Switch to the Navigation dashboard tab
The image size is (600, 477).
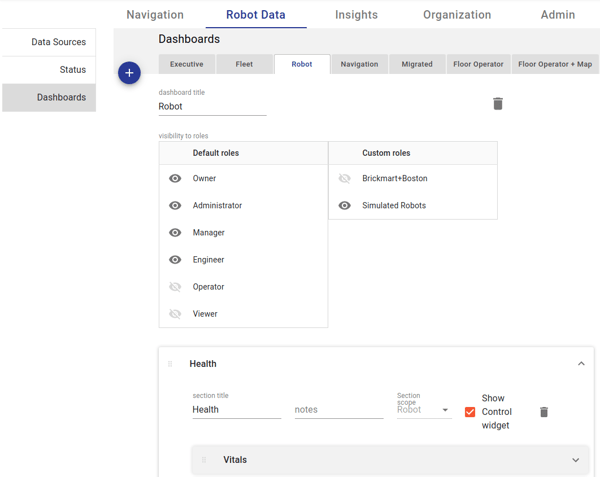tap(359, 64)
